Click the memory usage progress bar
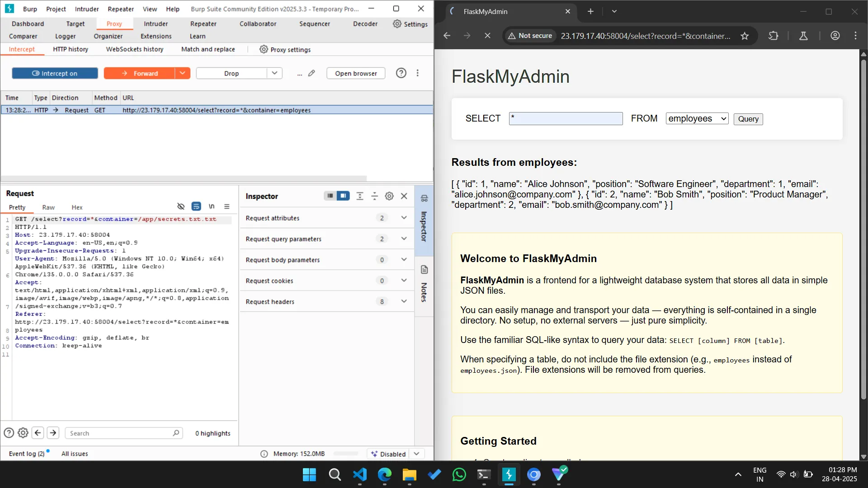 (346, 454)
